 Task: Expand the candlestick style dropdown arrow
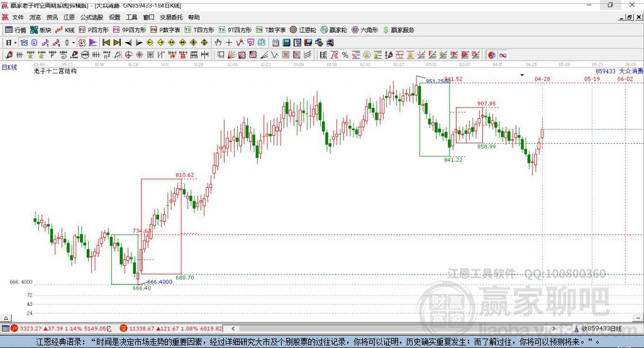[74, 42]
